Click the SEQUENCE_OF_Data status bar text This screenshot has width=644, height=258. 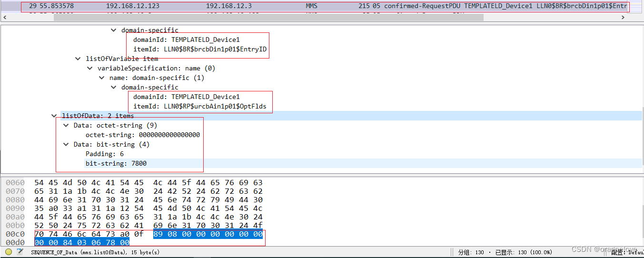click(x=95, y=252)
